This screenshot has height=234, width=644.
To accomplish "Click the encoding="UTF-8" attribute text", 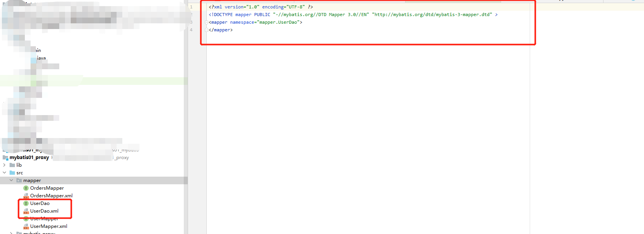I will tap(283, 7).
